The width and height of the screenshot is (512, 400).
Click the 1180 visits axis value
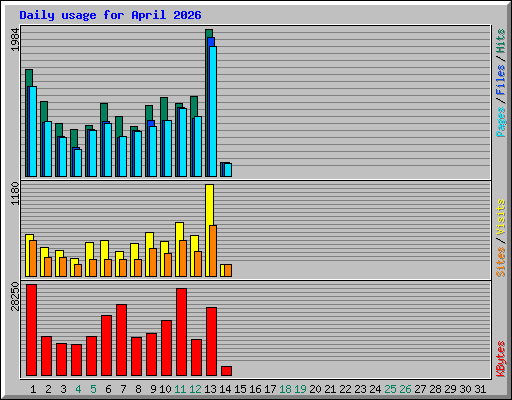tap(15, 194)
